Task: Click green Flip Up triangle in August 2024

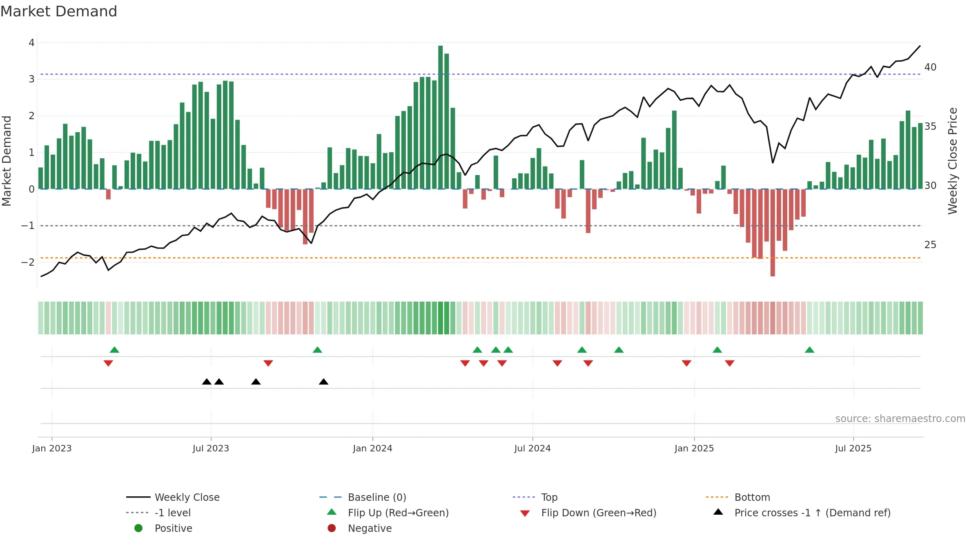Action: [x=582, y=350]
